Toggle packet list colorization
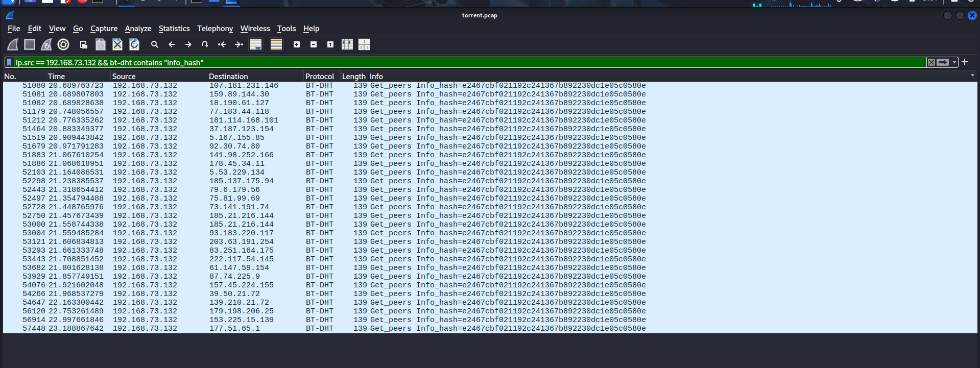This screenshot has width=980, height=368. (276, 45)
